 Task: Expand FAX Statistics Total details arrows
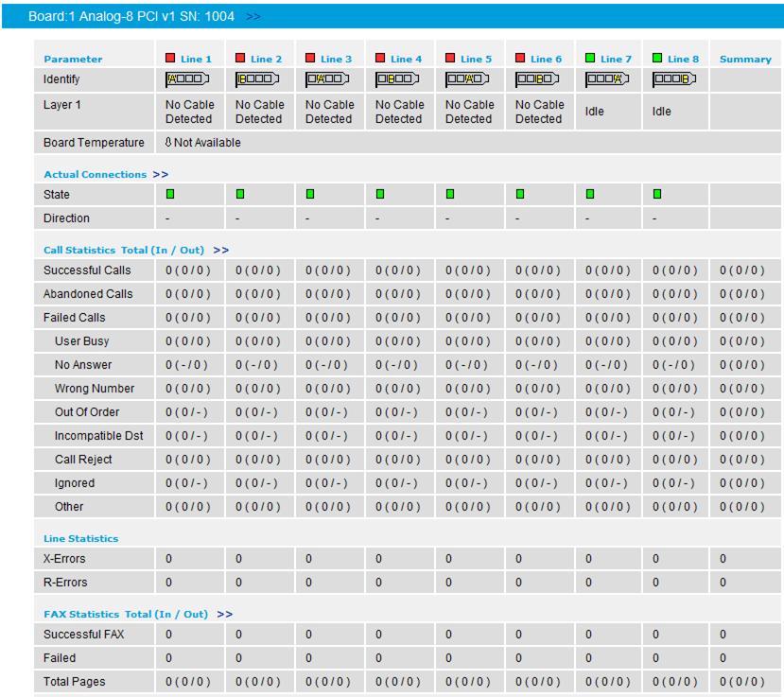[224, 614]
